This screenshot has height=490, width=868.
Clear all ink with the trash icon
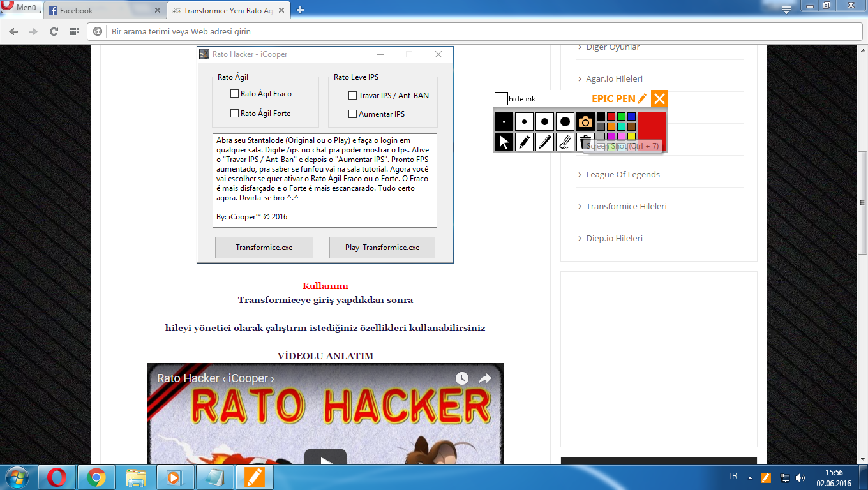(585, 142)
